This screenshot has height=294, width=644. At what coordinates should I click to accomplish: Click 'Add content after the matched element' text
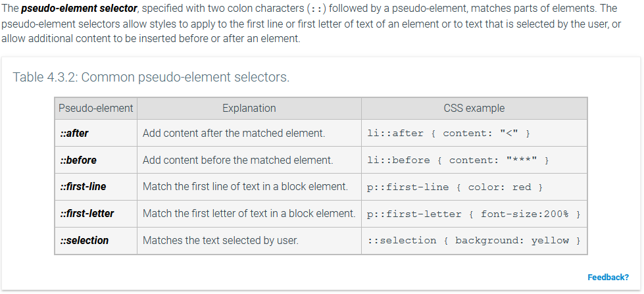[234, 133]
